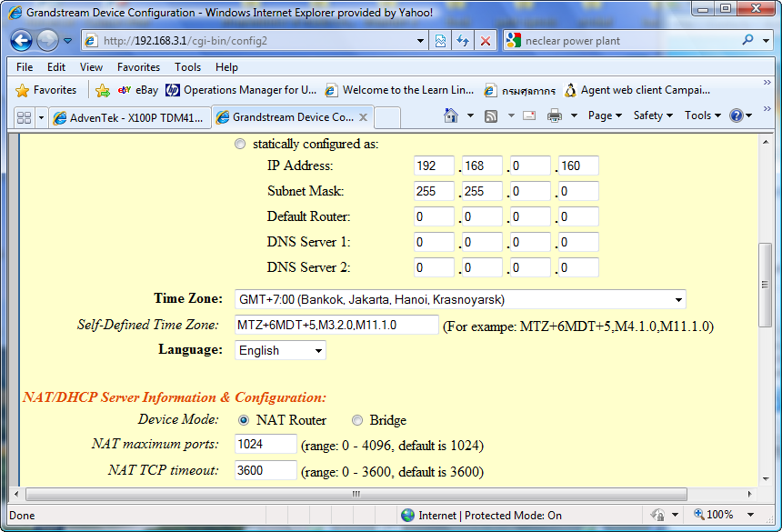
Task: Open Agent web client Campai... bookmark
Action: point(637,90)
